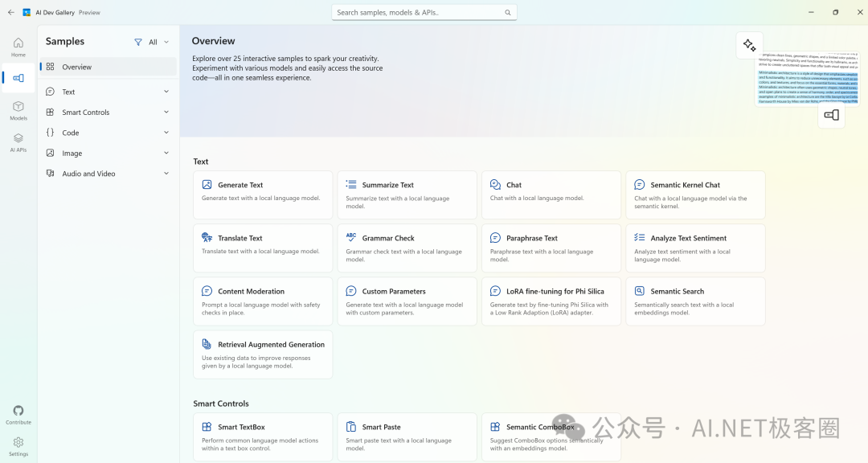Open the Samples sidebar icon

point(18,78)
